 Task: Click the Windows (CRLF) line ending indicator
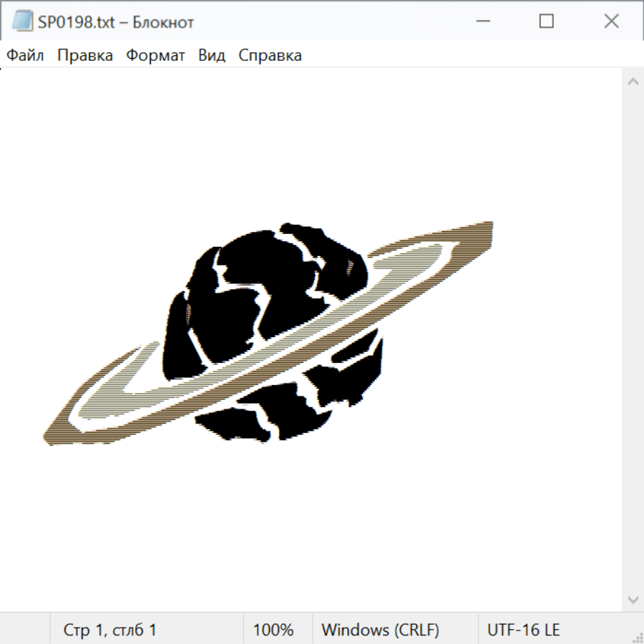click(x=380, y=630)
